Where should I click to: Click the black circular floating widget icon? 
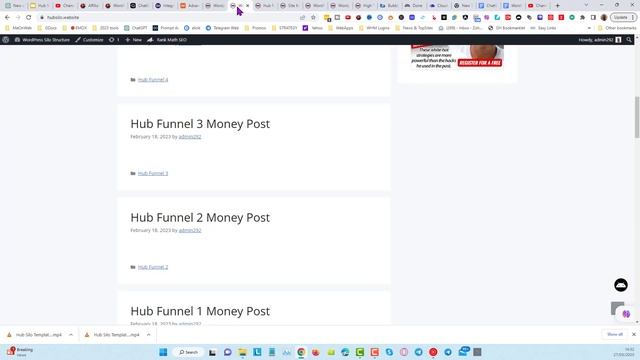pyautogui.click(x=621, y=285)
